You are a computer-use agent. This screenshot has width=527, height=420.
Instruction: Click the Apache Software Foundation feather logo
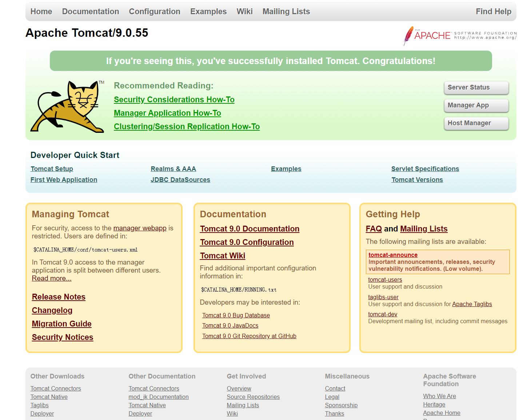pyautogui.click(x=460, y=36)
